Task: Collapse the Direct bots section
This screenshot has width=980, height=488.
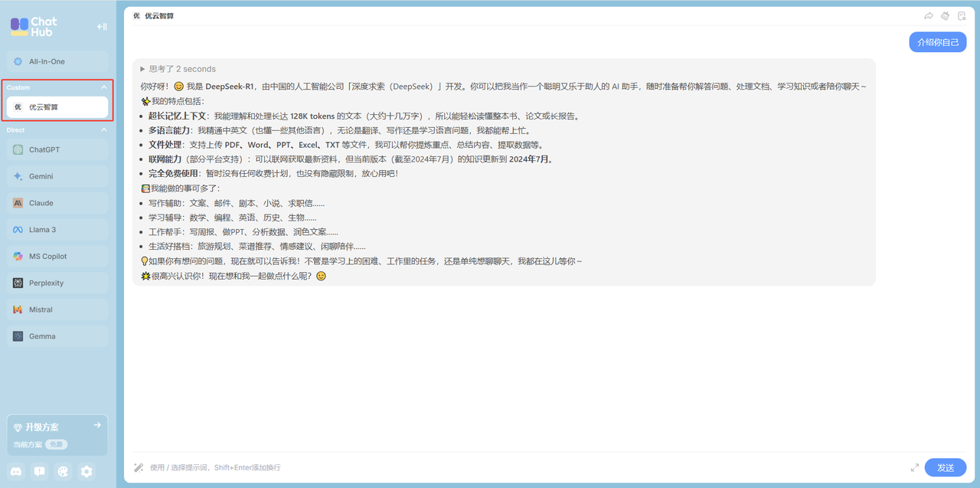Action: [104, 130]
